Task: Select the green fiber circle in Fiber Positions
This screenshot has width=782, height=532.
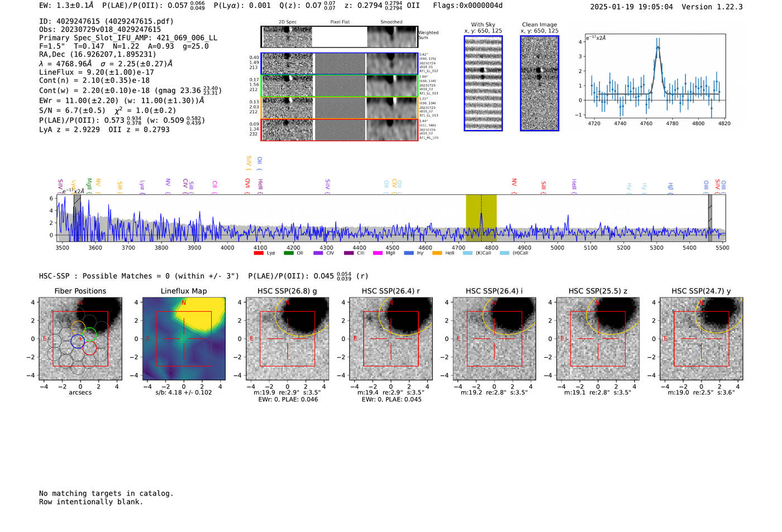Action: (89, 334)
